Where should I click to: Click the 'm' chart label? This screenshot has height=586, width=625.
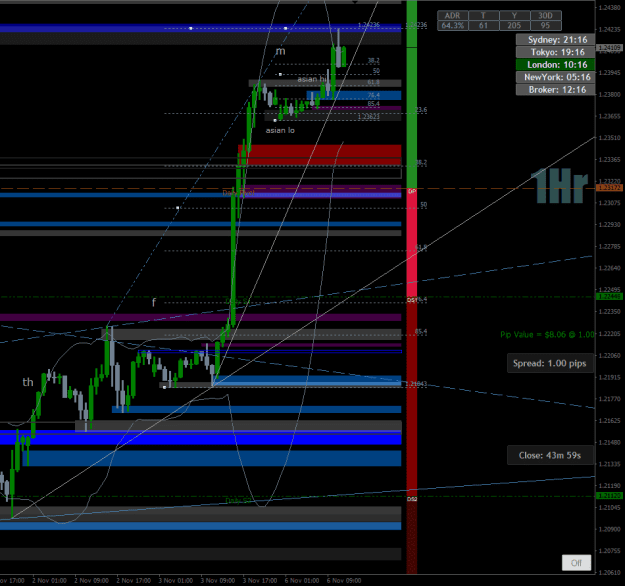281,51
